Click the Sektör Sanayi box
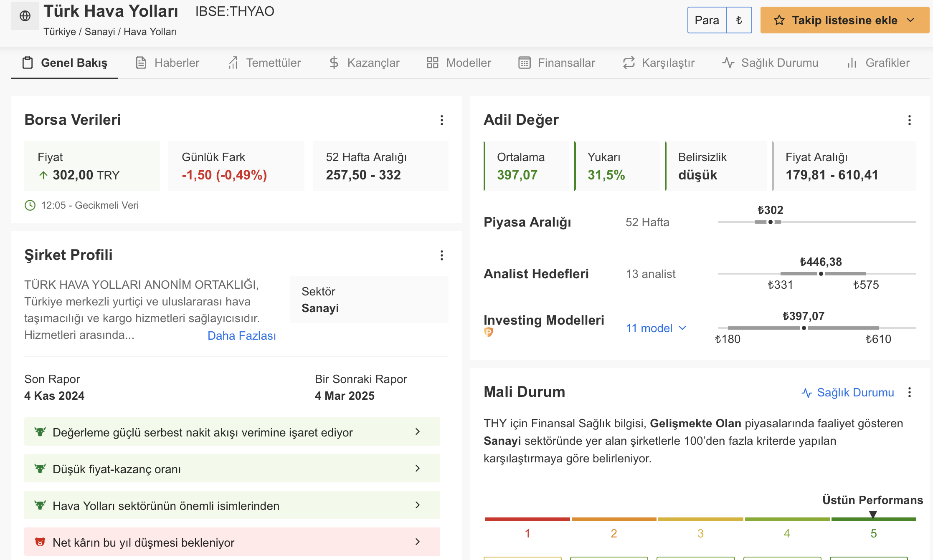 coord(369,300)
